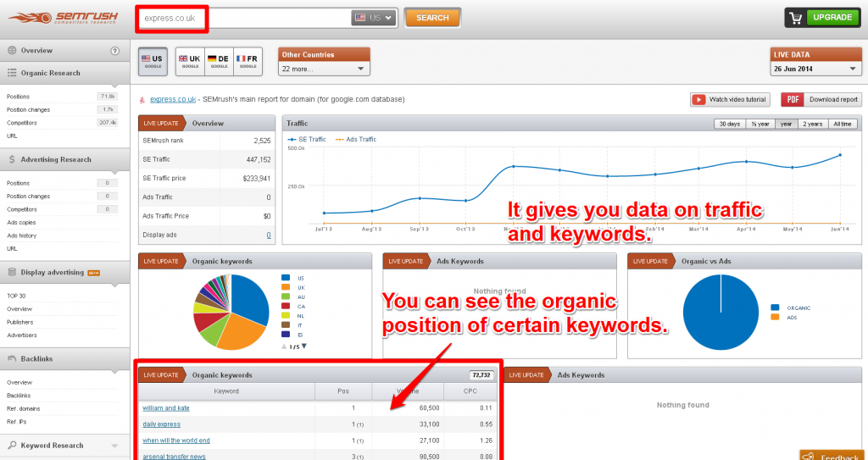Open Ref. IPs under Backlinks

point(17,422)
